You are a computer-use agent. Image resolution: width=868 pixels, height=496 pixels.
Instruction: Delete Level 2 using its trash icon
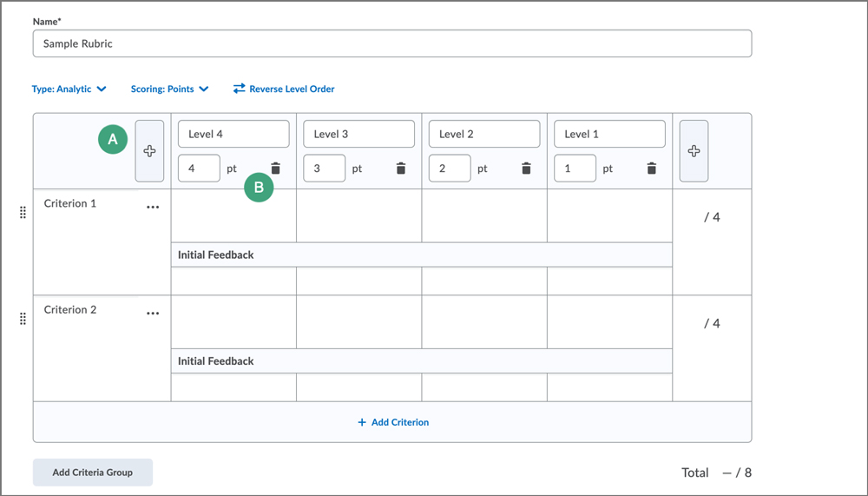[x=526, y=169]
